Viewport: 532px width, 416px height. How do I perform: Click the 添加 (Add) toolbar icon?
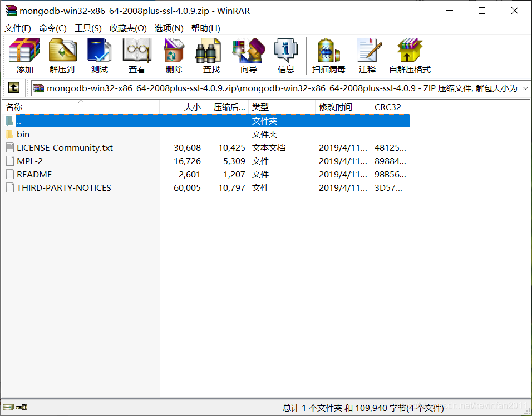24,50
